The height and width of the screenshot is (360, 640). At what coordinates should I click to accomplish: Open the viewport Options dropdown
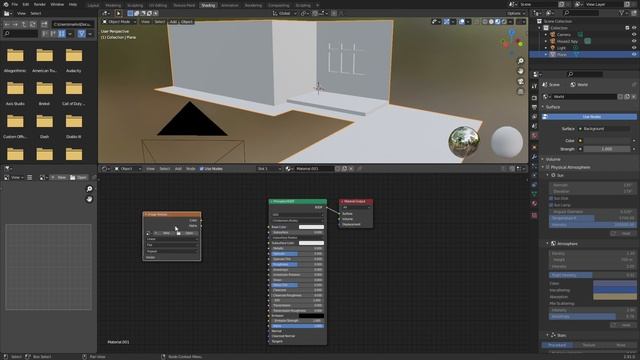[x=516, y=13]
